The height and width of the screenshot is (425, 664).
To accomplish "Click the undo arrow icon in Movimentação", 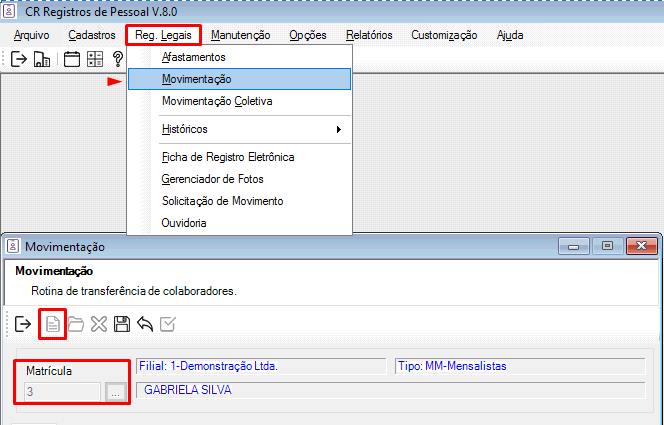I will (145, 325).
